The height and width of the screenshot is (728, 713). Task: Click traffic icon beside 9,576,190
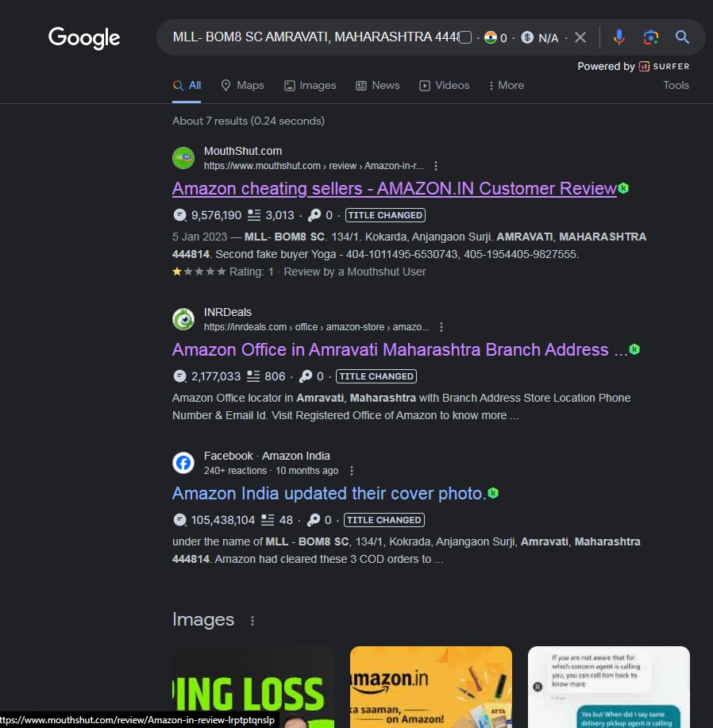point(179,215)
